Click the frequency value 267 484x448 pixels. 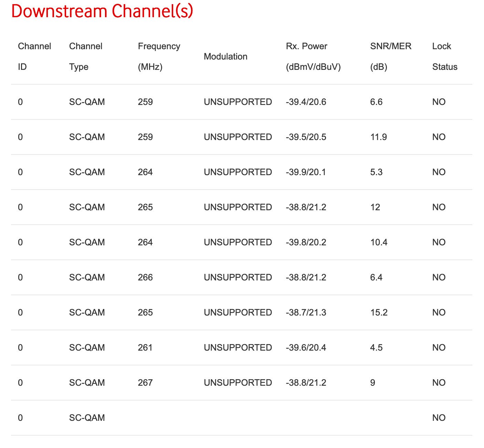tap(145, 383)
